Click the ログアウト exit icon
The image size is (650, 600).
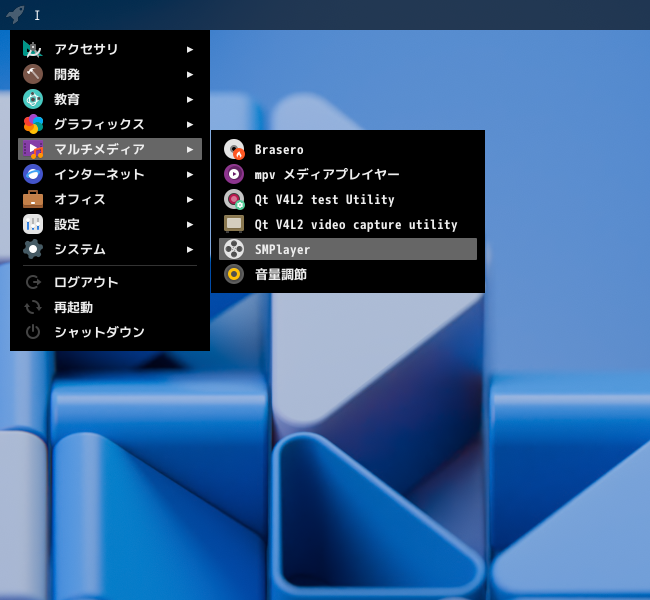(x=33, y=282)
